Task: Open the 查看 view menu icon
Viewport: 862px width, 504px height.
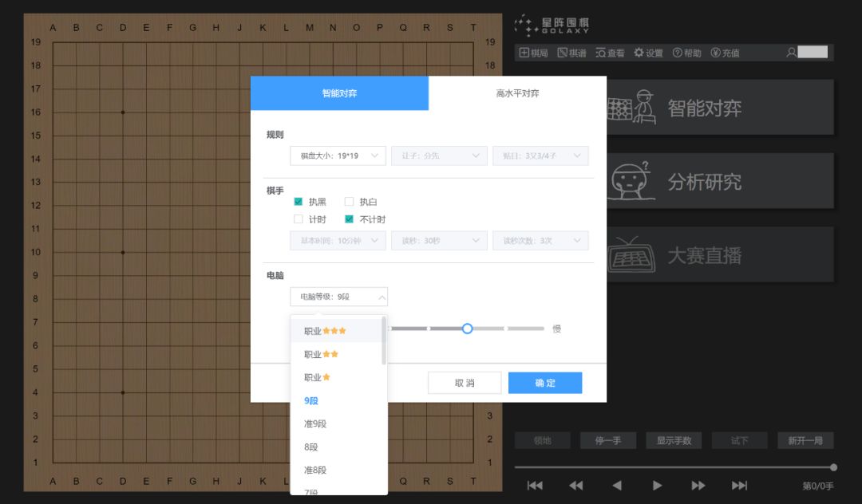Action: [x=607, y=53]
